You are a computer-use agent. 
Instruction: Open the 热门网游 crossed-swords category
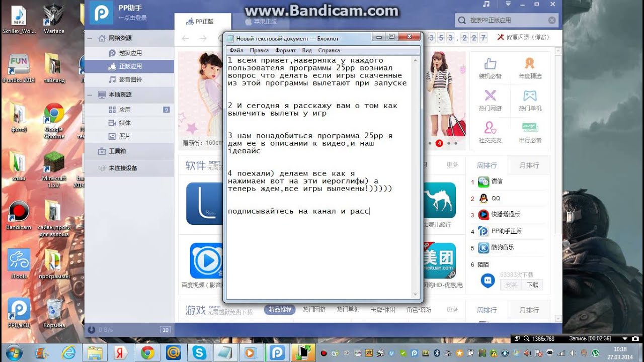coord(490,100)
